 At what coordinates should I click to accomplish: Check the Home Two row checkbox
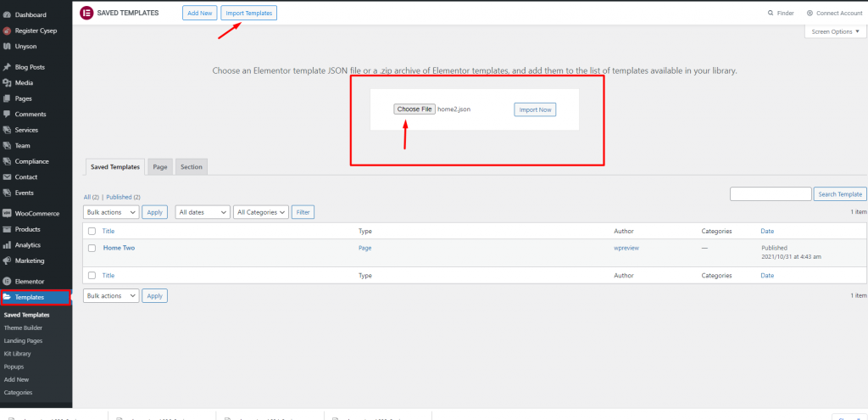tap(92, 249)
